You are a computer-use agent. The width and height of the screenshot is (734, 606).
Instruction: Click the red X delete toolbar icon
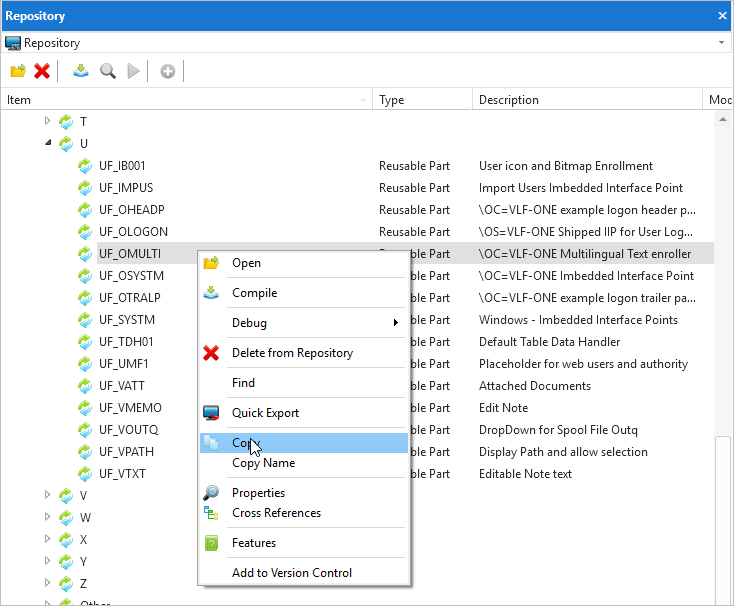tap(42, 71)
